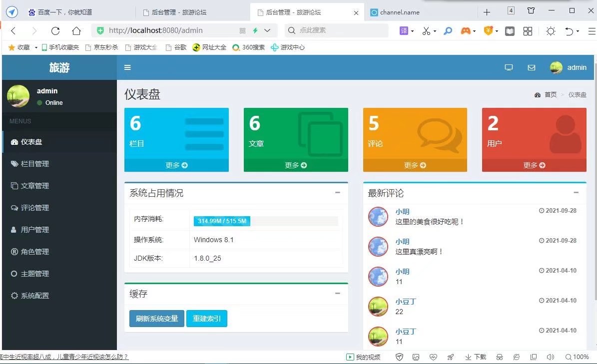This screenshot has height=364, width=597.
Task: Click the 下载 download status bar item
Action: 476,357
